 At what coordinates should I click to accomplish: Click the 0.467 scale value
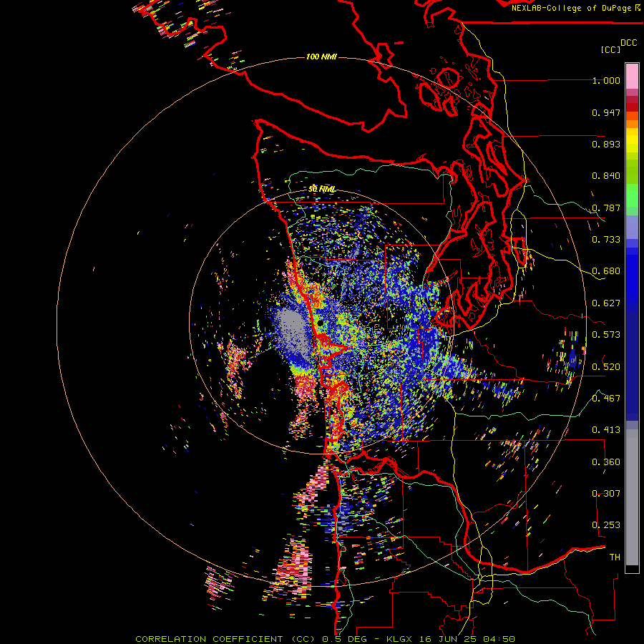tap(606, 399)
